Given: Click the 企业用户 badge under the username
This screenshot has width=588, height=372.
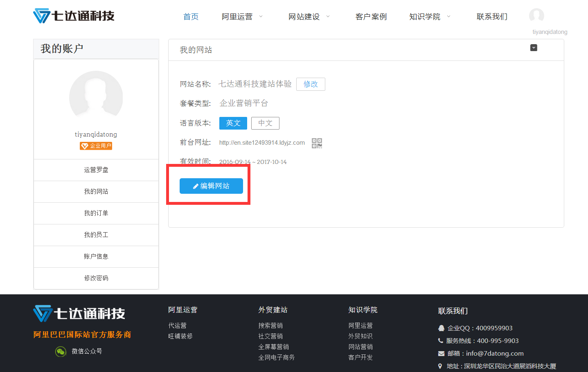Looking at the screenshot, I should pyautogui.click(x=96, y=146).
